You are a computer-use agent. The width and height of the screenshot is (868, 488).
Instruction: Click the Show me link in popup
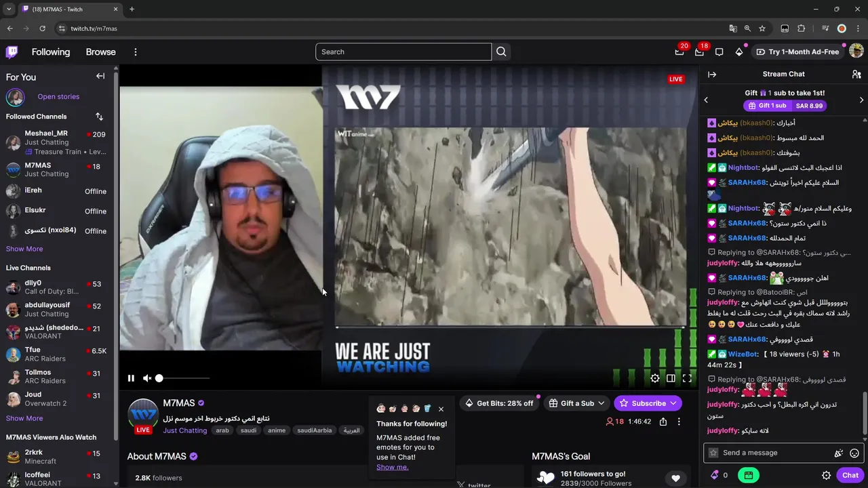click(x=393, y=467)
